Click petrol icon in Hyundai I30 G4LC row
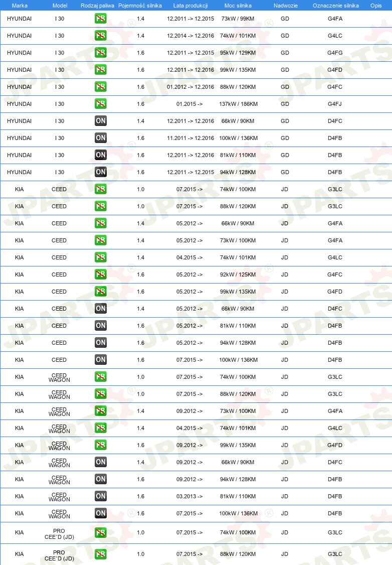Viewport: 392px width, 565px height. pyautogui.click(x=100, y=35)
